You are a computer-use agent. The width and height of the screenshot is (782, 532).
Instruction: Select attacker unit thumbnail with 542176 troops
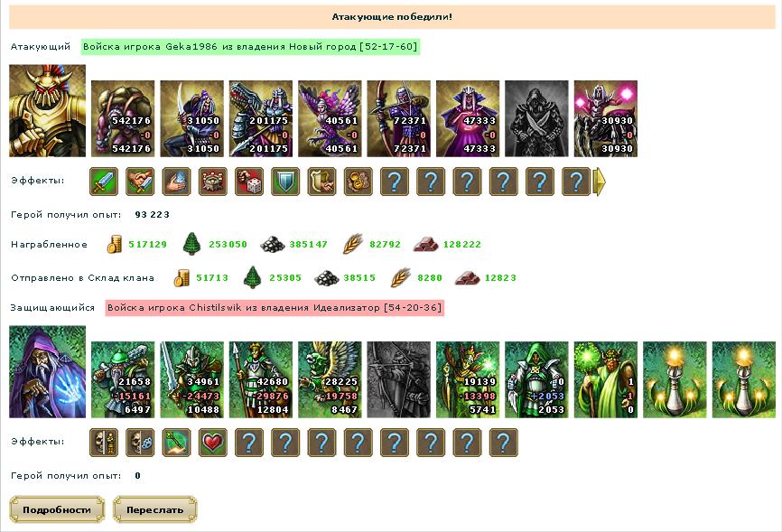[x=123, y=119]
